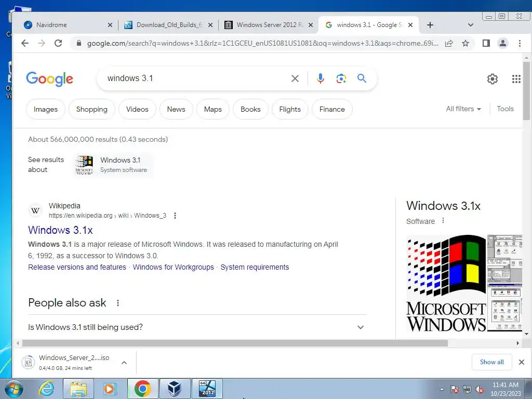The width and height of the screenshot is (532, 399).
Task: Open Windows Start menu orb
Action: (x=14, y=389)
